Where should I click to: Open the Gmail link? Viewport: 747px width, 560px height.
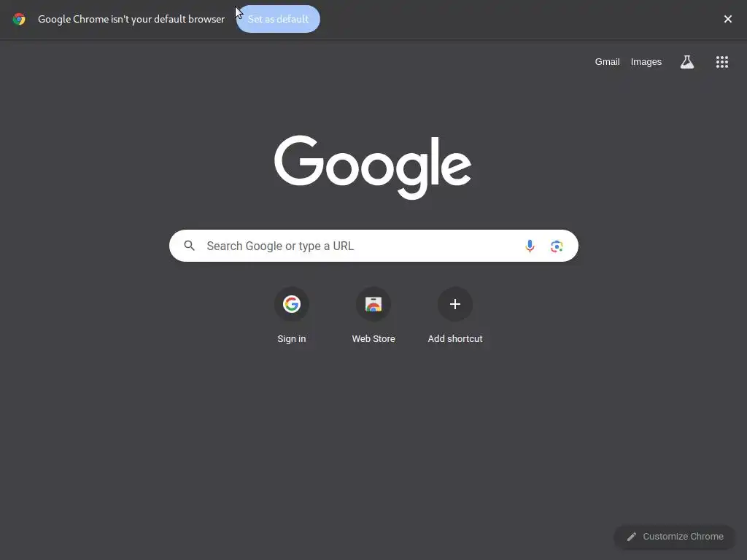(607, 62)
